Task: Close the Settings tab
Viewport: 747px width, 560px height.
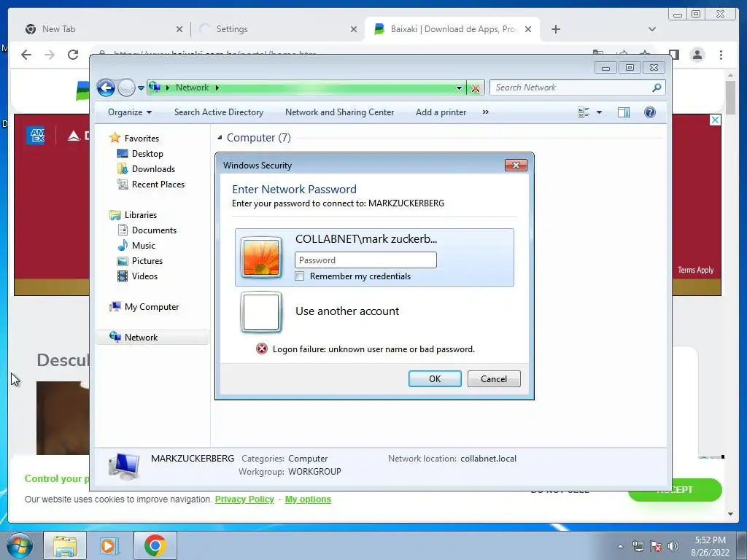Action: (x=354, y=29)
